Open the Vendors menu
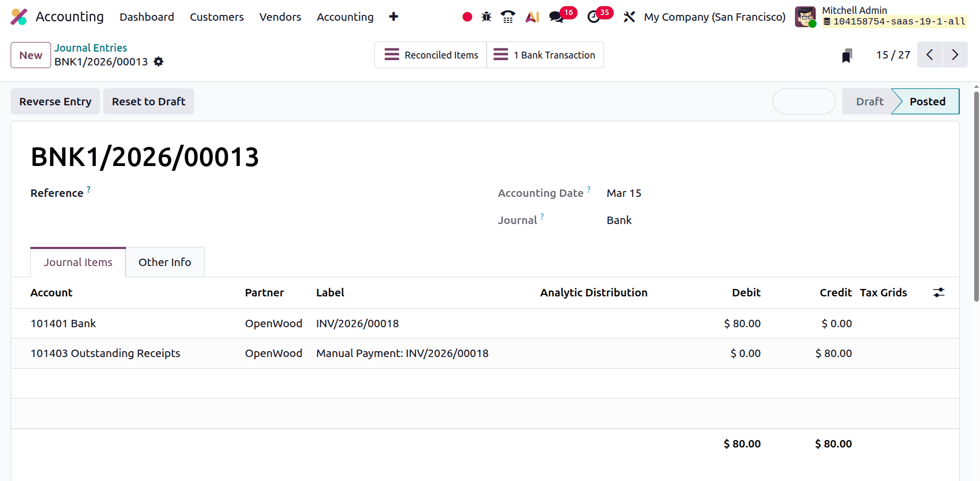Viewport: 980px width, 481px height. pyautogui.click(x=280, y=16)
